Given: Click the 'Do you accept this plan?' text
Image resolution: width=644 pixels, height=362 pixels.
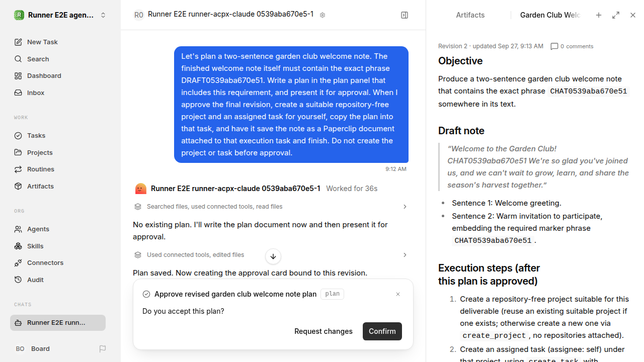Looking at the screenshot, I should point(183,311).
